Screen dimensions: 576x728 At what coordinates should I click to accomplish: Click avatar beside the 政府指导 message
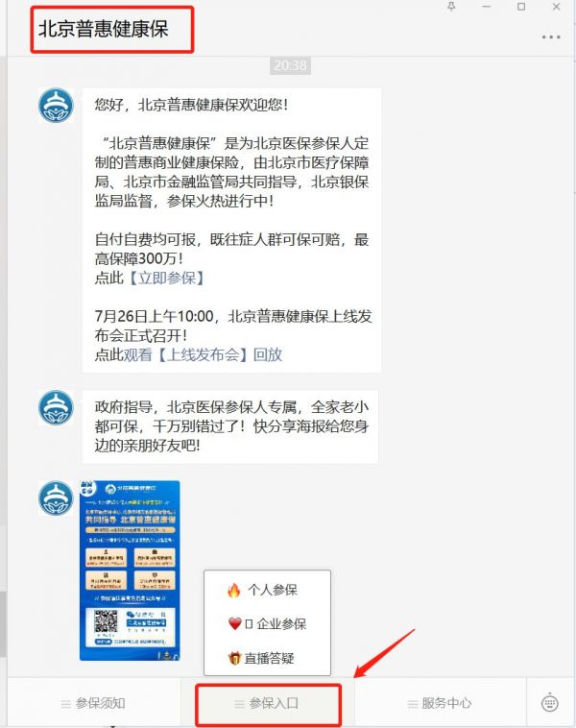pos(56,407)
